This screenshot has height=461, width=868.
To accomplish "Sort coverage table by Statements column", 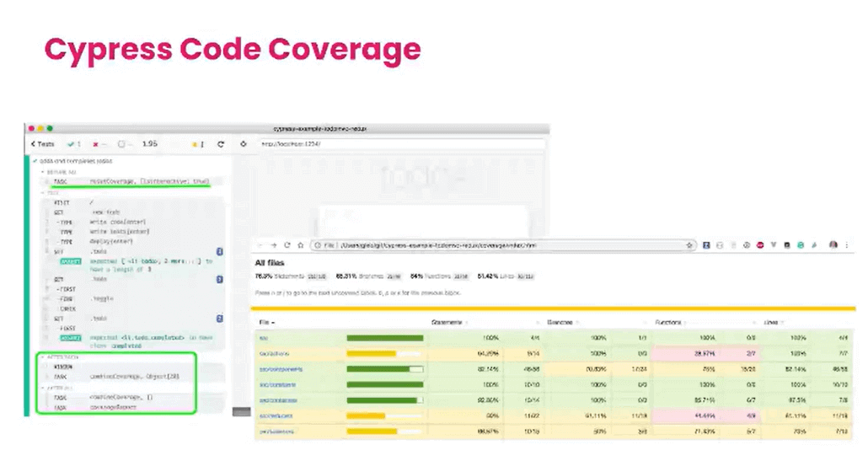I will (449, 322).
